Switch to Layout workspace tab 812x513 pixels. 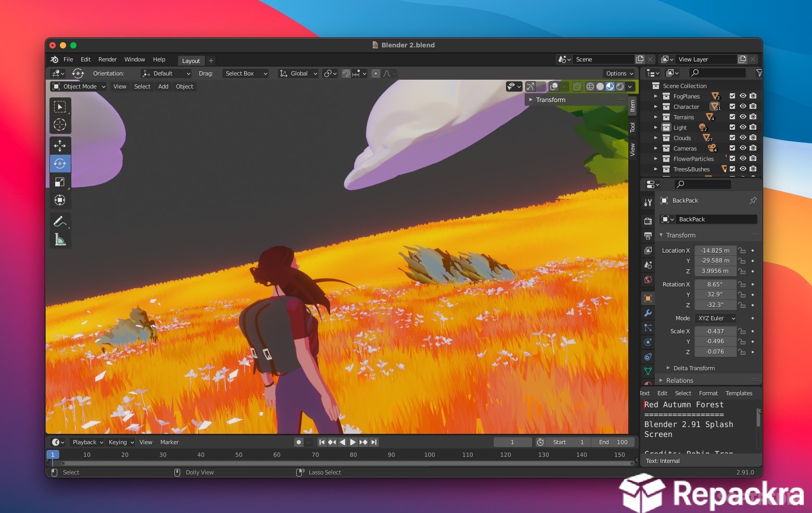(x=191, y=61)
